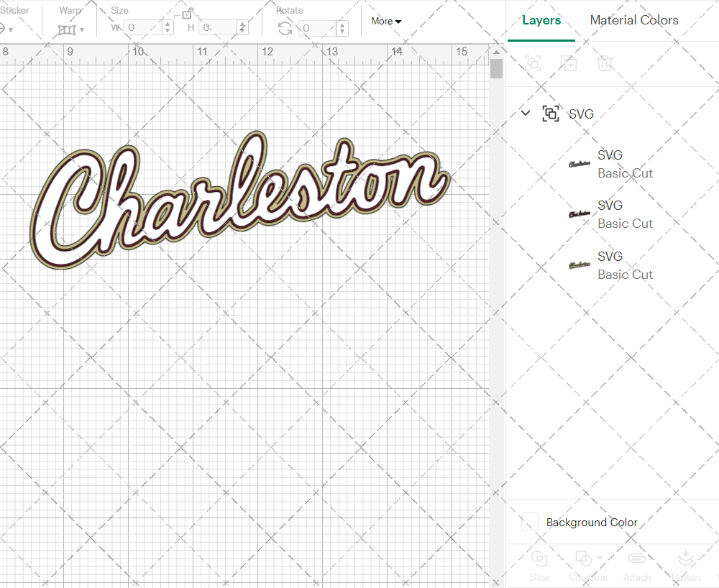Click the Attach button

pos(636,566)
